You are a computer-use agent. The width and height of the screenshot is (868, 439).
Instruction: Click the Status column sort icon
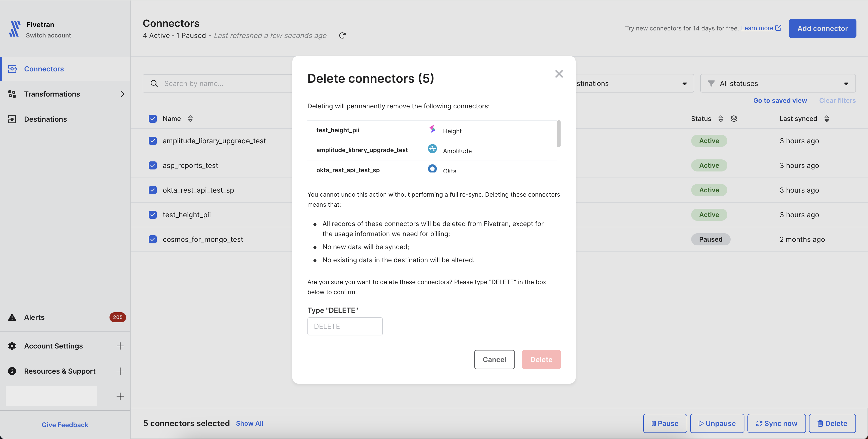721,119
